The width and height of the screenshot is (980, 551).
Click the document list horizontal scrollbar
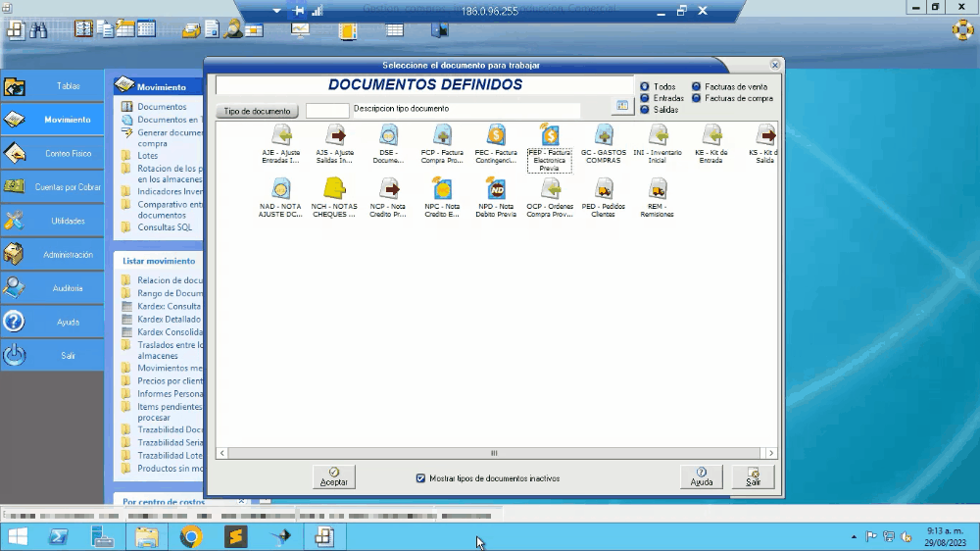click(494, 453)
